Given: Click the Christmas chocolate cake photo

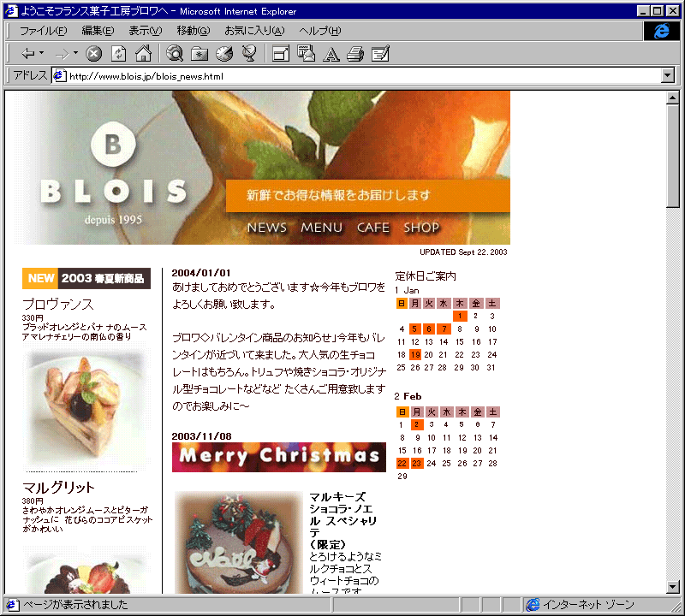Looking at the screenshot, I should click(x=239, y=542).
